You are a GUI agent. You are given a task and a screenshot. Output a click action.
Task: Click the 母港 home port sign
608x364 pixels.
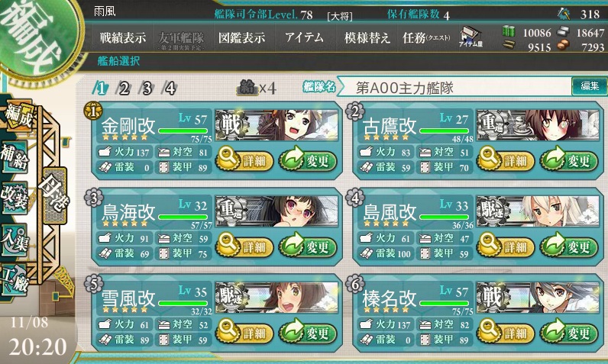point(54,195)
